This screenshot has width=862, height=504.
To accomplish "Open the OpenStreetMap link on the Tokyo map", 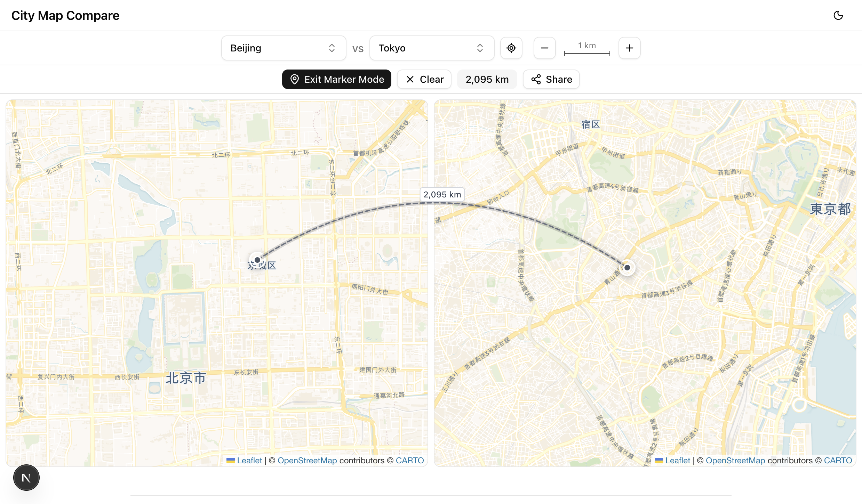I will click(x=735, y=461).
